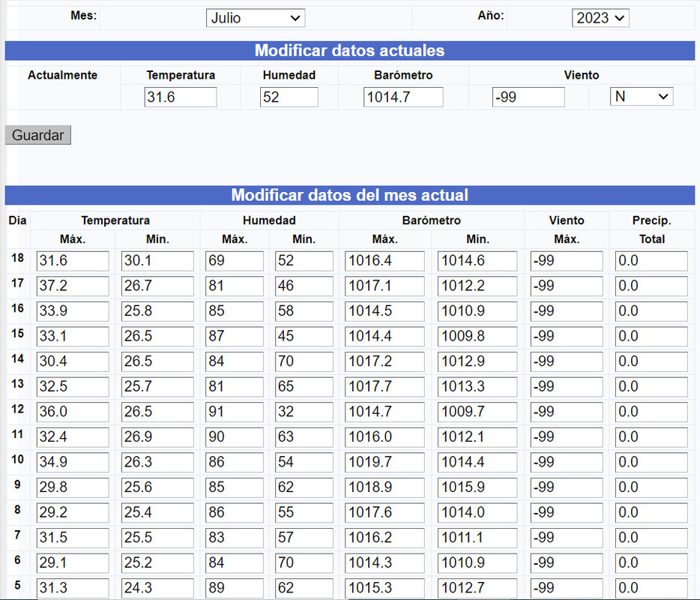Select day 5 min temperature field 24.3
Screen dimensions: 700x600
[x=157, y=588]
